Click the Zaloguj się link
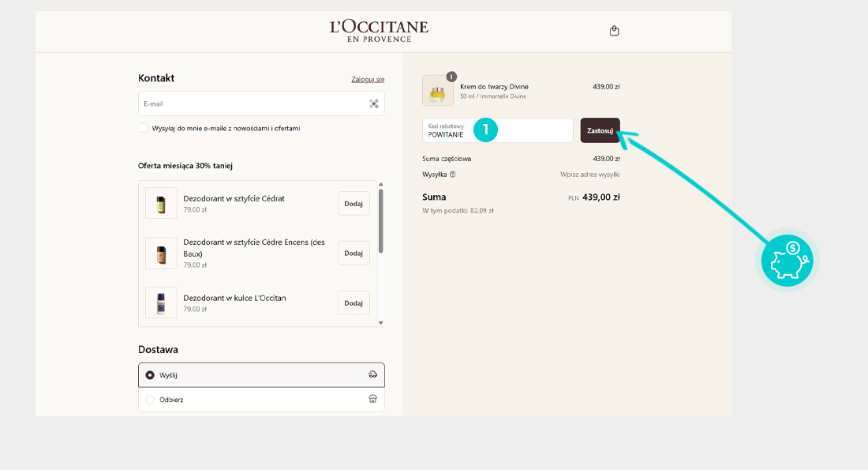The width and height of the screenshot is (868, 470). (368, 79)
